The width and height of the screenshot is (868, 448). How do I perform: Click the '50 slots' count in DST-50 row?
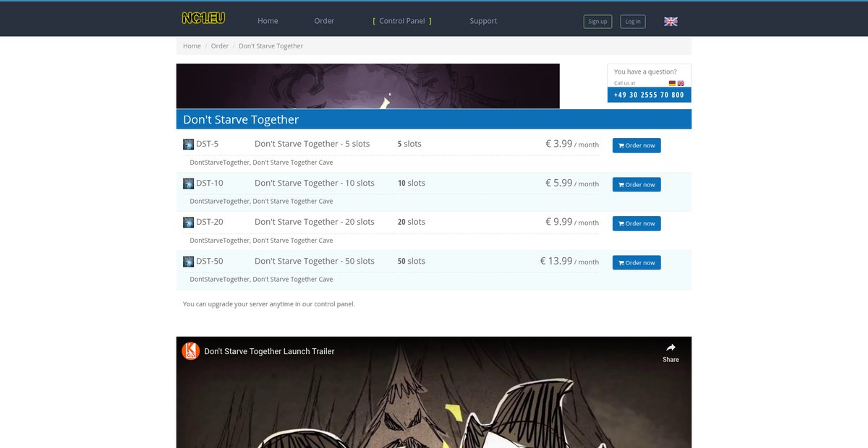click(412, 261)
